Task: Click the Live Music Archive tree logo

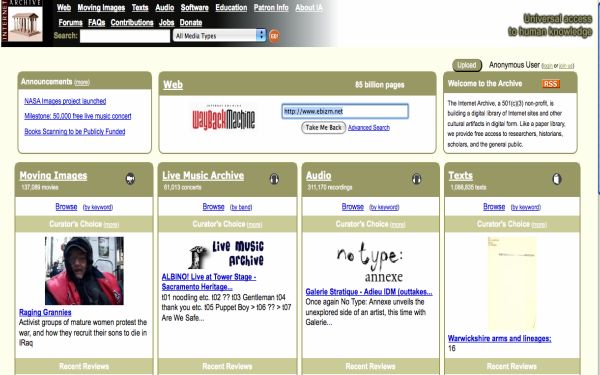Action: (226, 254)
